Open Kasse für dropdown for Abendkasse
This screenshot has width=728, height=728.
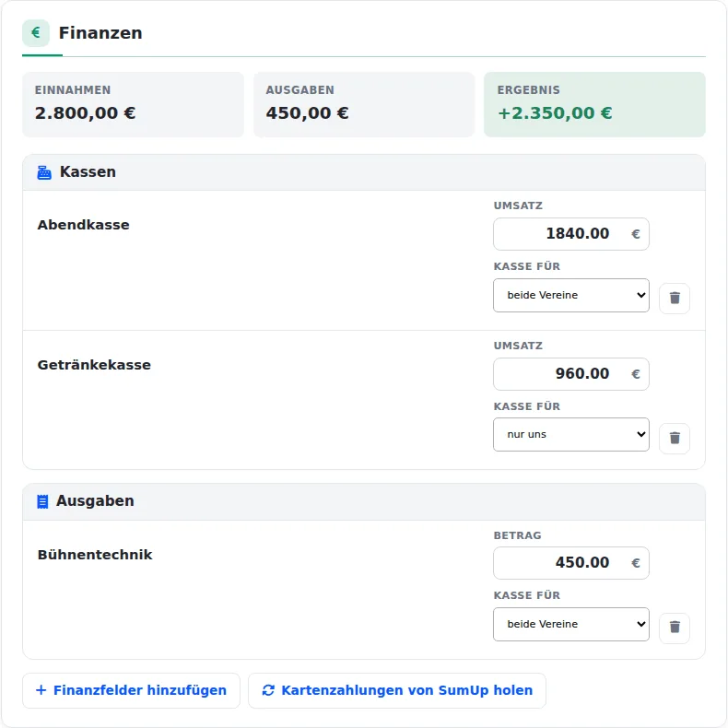[571, 295]
